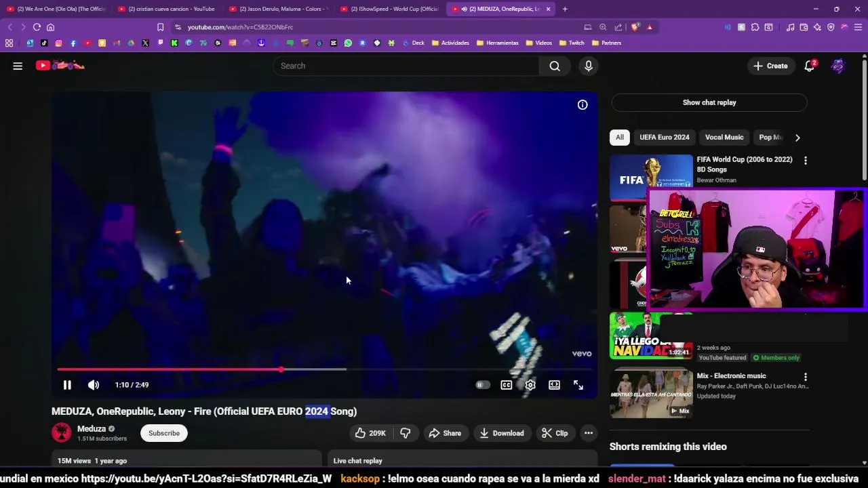
Task: Clip the video with the scissors button
Action: pyautogui.click(x=555, y=433)
